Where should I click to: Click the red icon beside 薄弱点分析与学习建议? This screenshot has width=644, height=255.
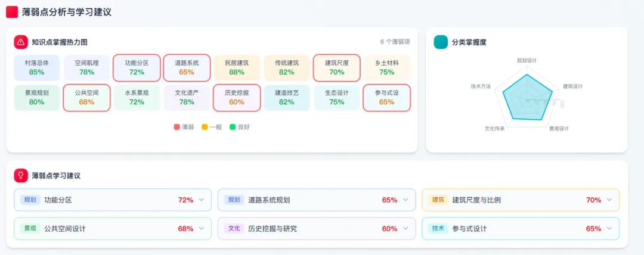(12, 11)
